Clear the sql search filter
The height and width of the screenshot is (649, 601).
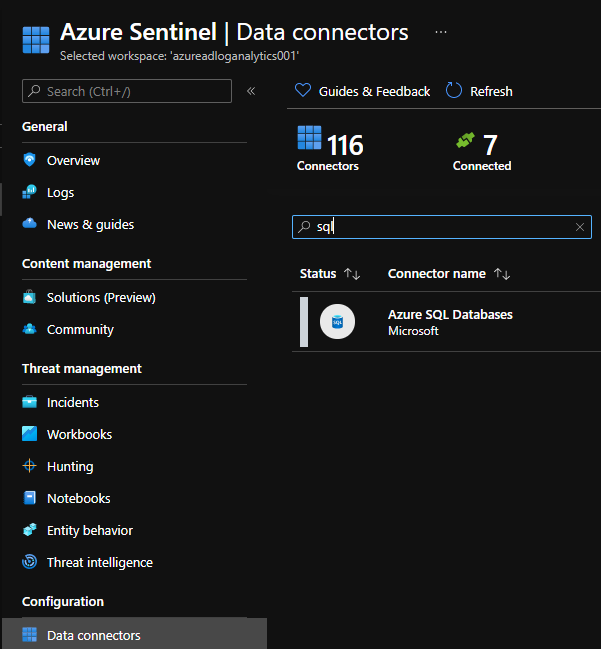pos(580,227)
